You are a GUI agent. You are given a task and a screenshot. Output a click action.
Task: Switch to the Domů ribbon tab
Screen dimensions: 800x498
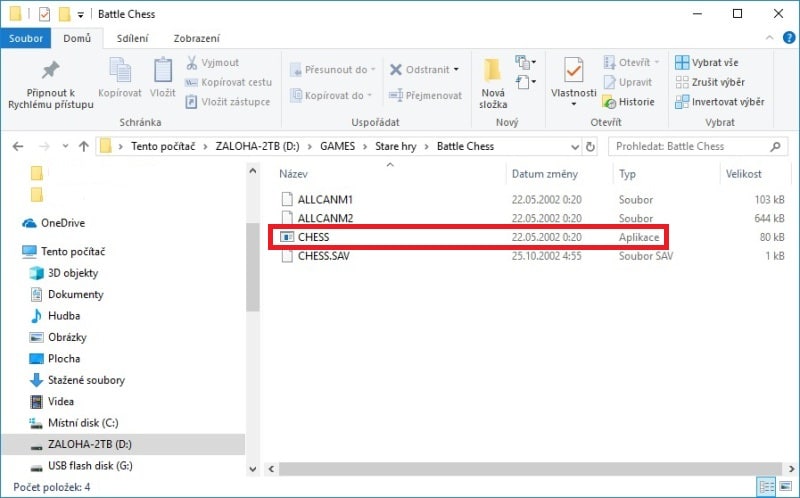pyautogui.click(x=77, y=38)
